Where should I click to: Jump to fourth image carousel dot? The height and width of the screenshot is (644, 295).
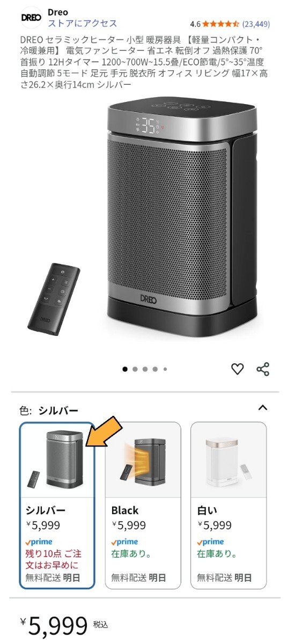[155, 369]
